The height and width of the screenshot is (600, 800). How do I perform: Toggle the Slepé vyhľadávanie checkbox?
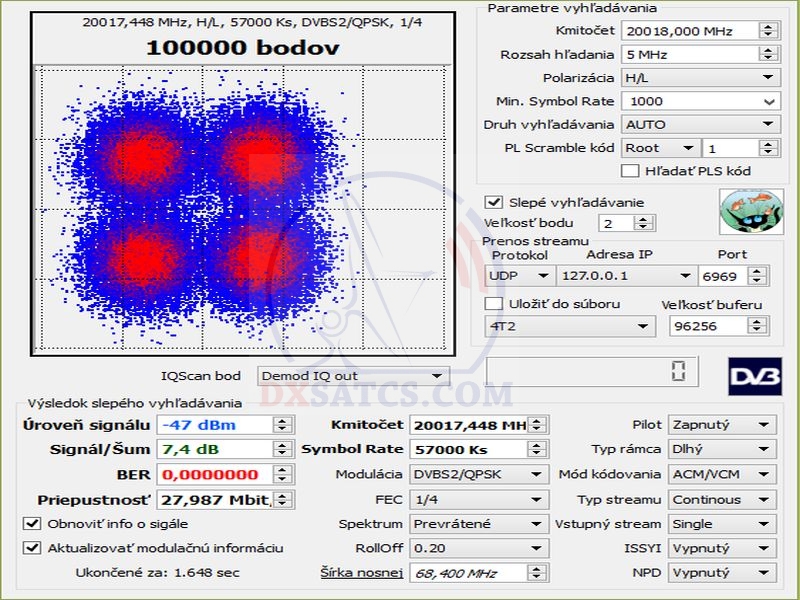pyautogui.click(x=493, y=202)
